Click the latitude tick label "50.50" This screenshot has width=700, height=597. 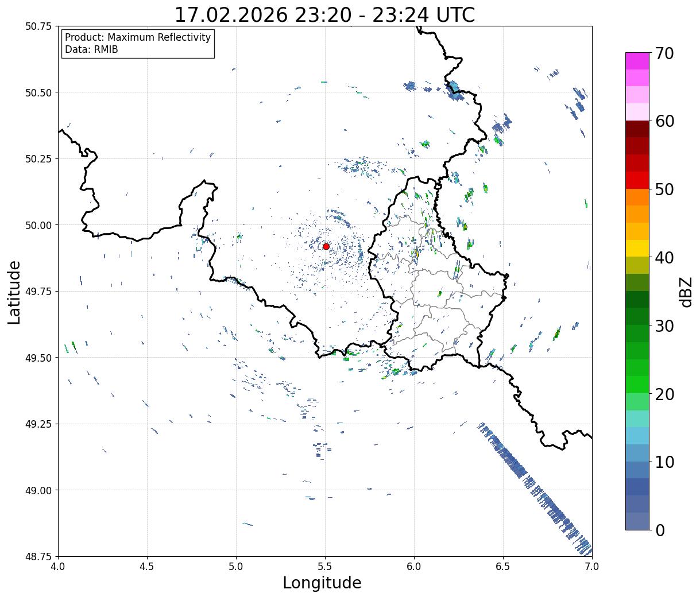[38, 92]
